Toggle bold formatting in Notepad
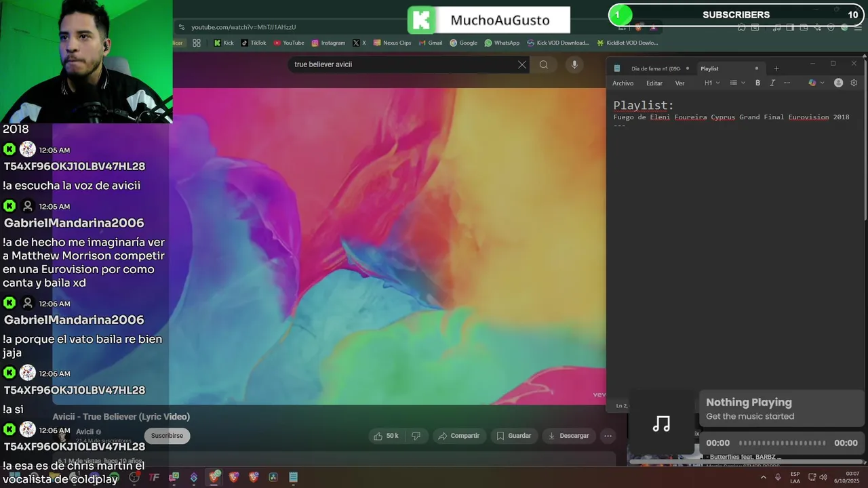868x488 pixels. [x=757, y=83]
